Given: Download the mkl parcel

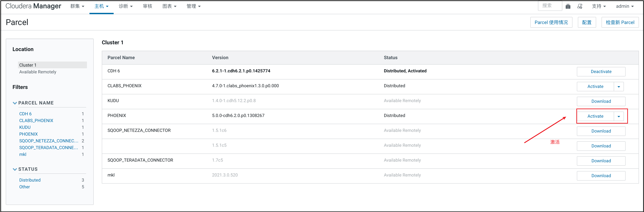Looking at the screenshot, I should [x=601, y=176].
